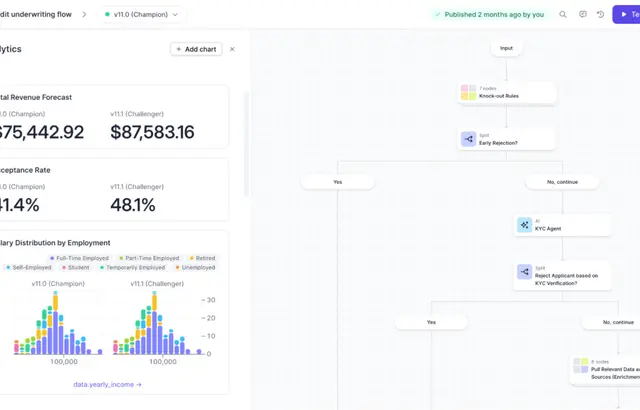Select the Yes branch under KYC Verification split

pyautogui.click(x=431, y=322)
